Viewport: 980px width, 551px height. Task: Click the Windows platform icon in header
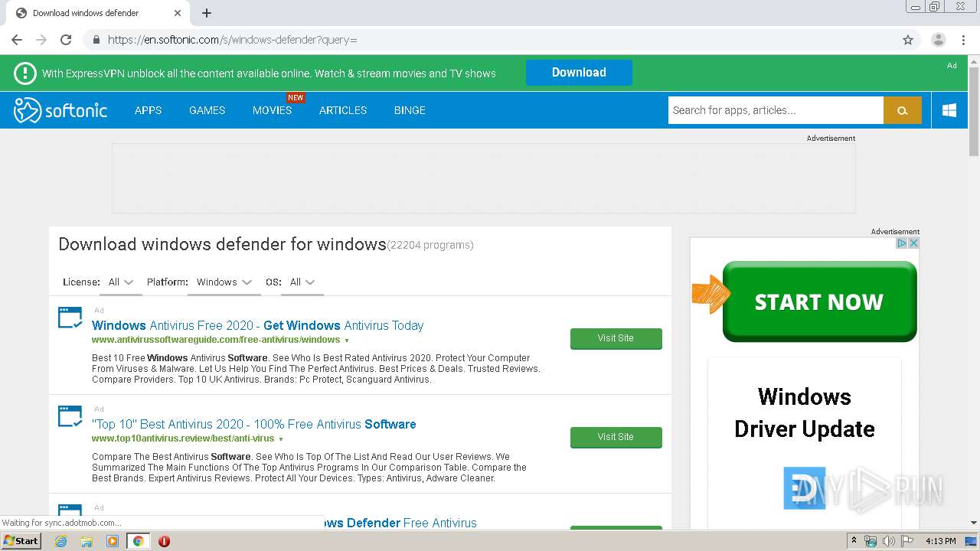(x=949, y=110)
